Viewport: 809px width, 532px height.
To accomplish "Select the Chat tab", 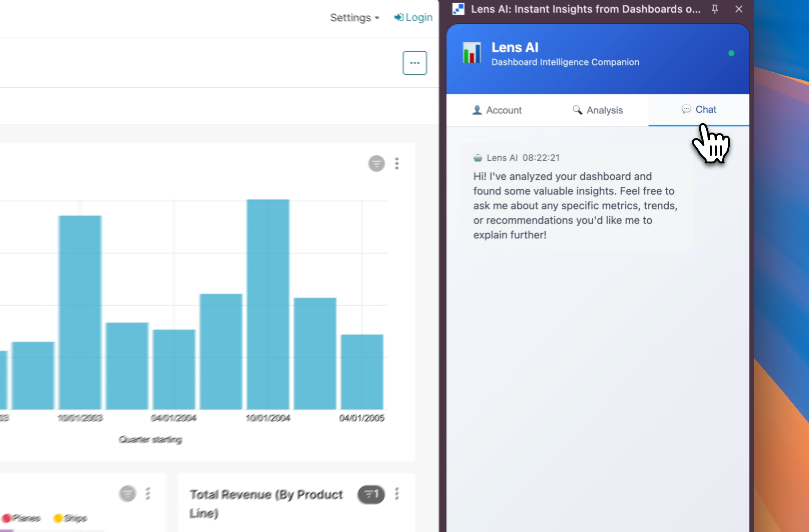I will [x=699, y=110].
